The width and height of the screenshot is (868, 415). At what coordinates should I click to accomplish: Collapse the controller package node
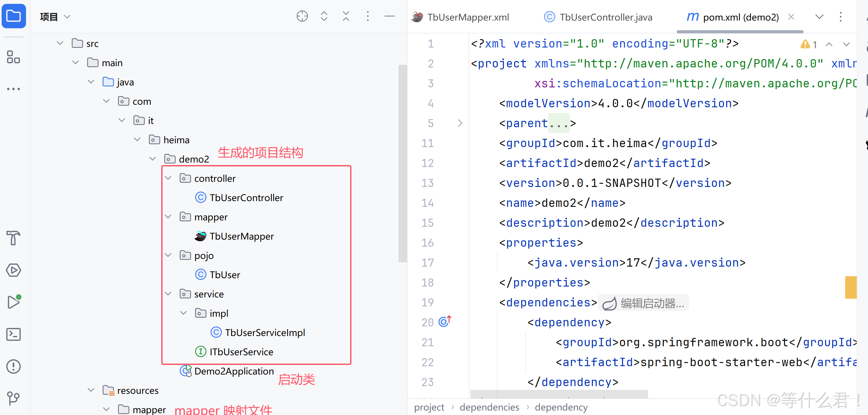(x=168, y=178)
